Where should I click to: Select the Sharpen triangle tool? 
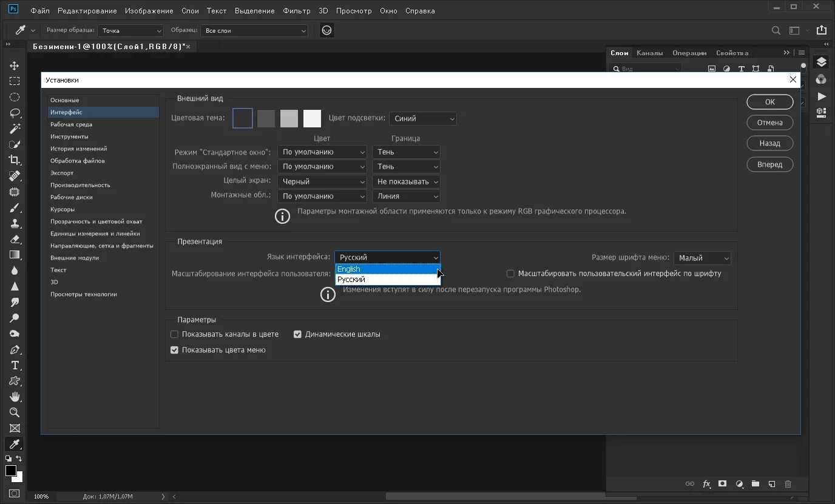(x=15, y=286)
